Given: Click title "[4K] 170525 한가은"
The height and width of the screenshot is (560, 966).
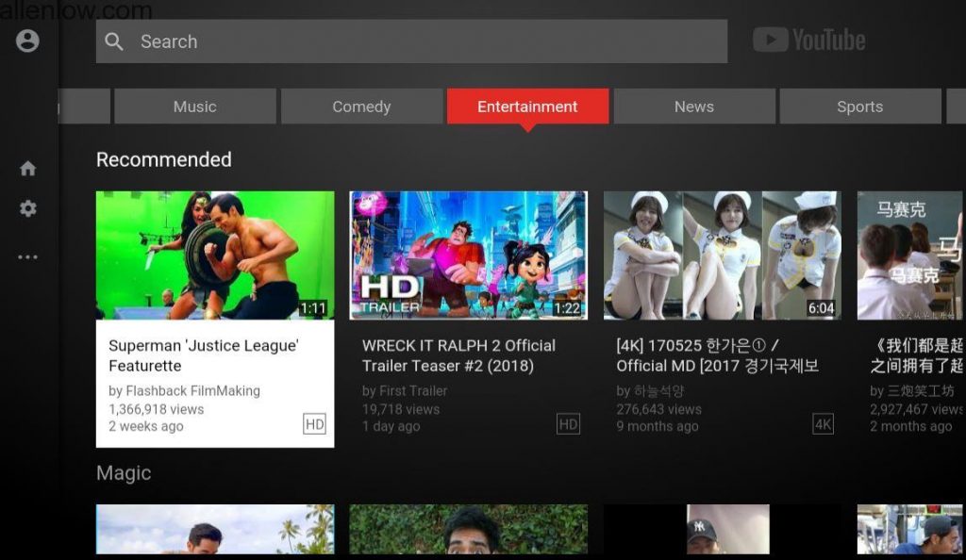Looking at the screenshot, I should pyautogui.click(x=718, y=355).
